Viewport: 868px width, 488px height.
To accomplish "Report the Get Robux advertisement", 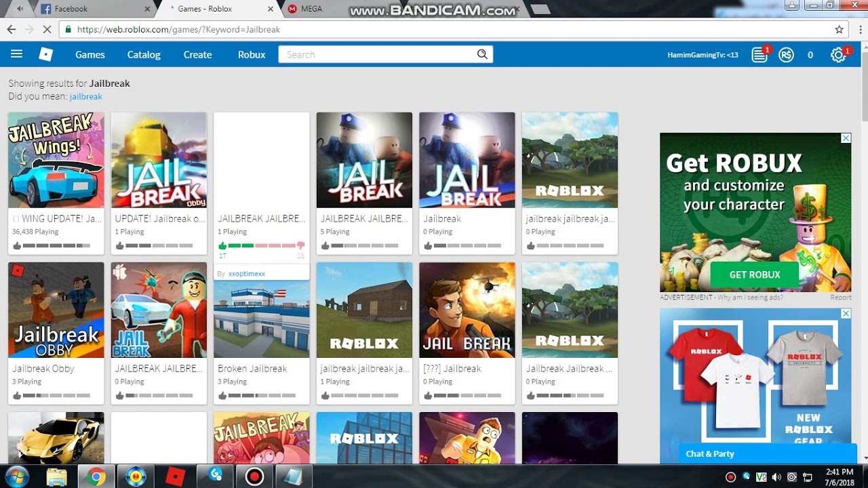I will point(841,297).
